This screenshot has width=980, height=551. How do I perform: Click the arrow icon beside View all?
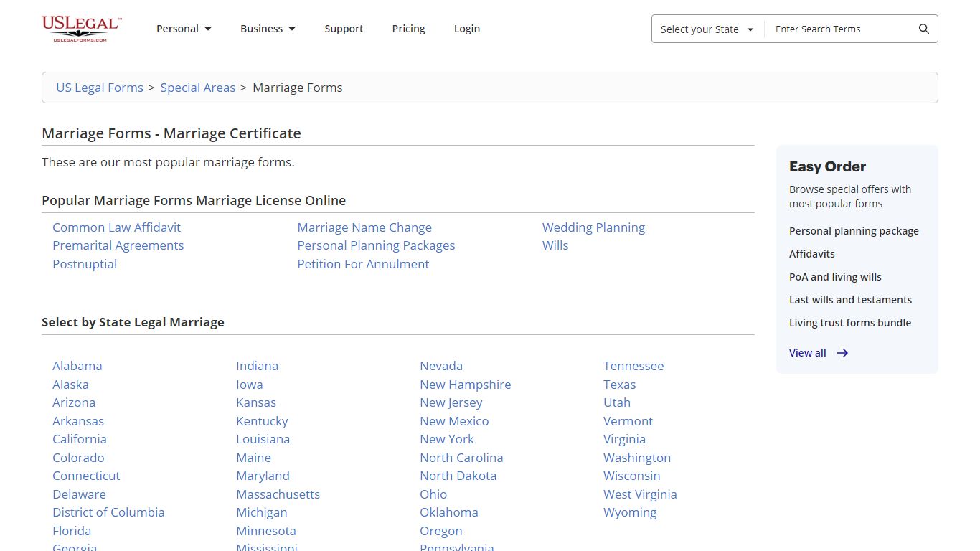pos(842,353)
